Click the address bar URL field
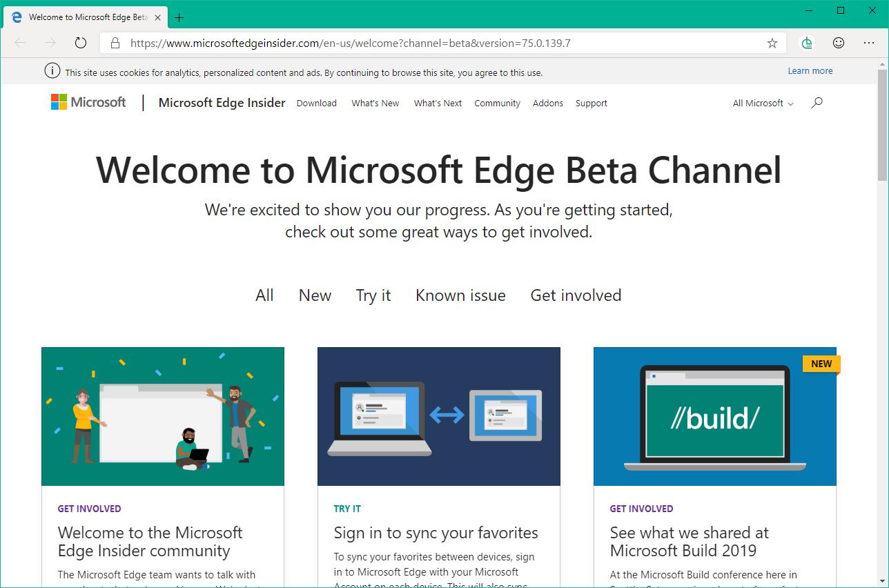This screenshot has width=889, height=588. 442,43
